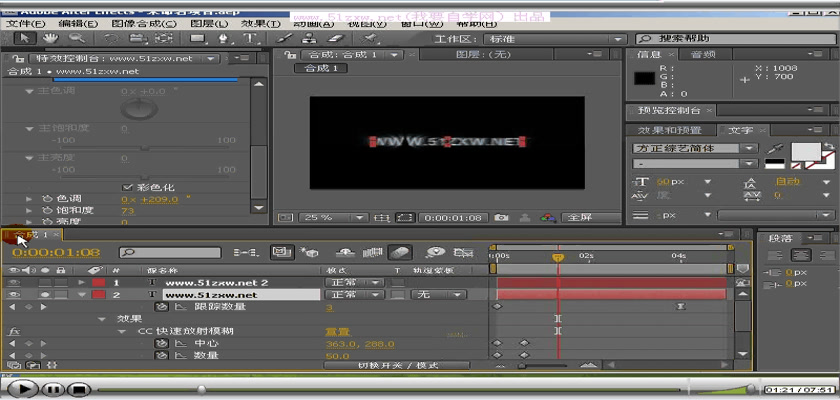Click the graph editor icon in timeline
840x400 pixels.
pyautogui.click(x=463, y=252)
